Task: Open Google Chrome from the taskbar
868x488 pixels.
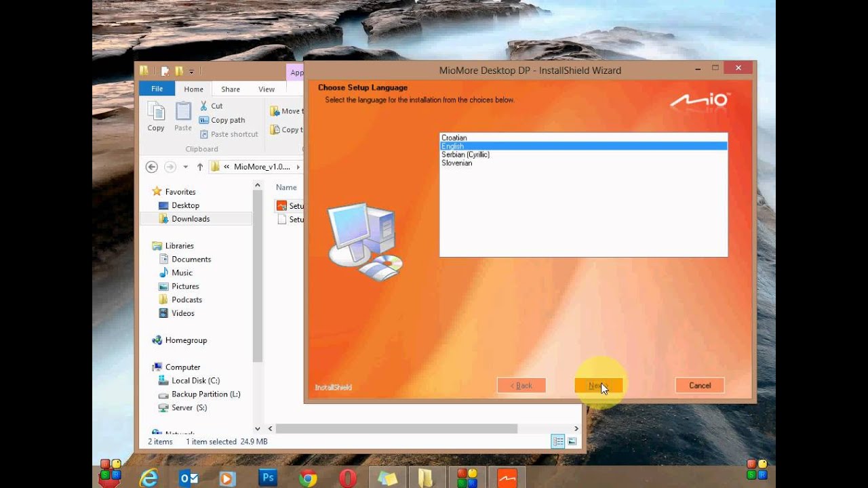Action: (308, 478)
